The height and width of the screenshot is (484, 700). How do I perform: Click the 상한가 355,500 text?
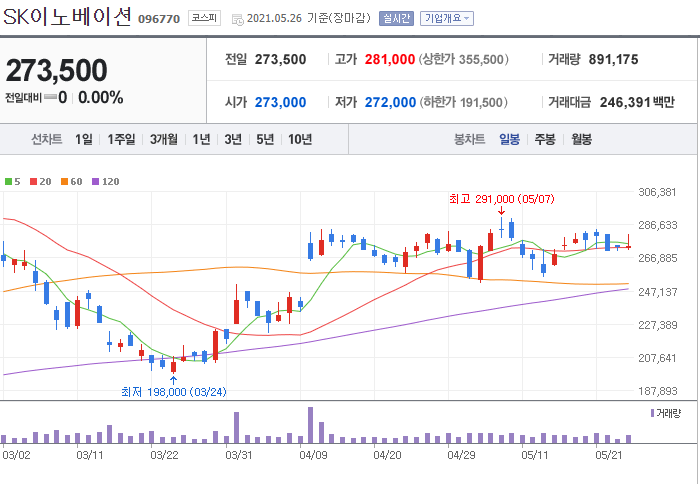click(x=463, y=59)
